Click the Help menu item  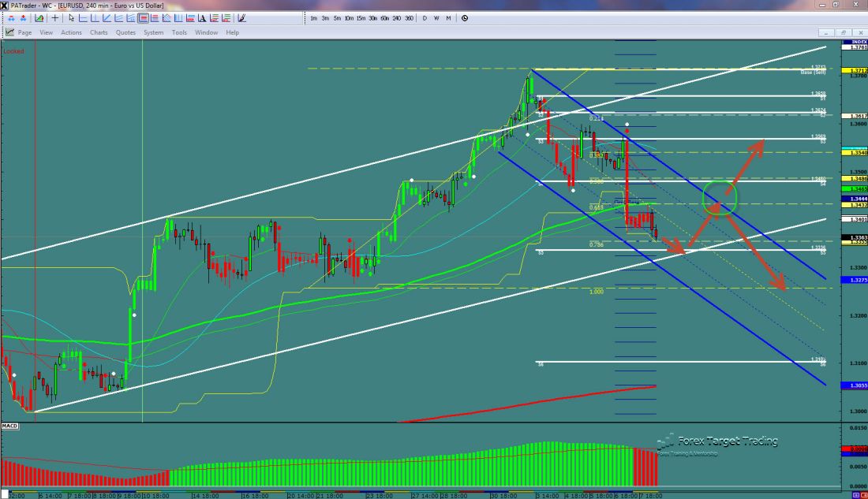232,32
